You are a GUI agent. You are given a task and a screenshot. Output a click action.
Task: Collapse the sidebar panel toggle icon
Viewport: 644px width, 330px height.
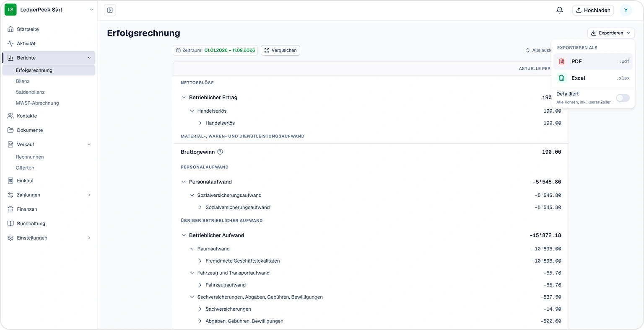point(110,10)
